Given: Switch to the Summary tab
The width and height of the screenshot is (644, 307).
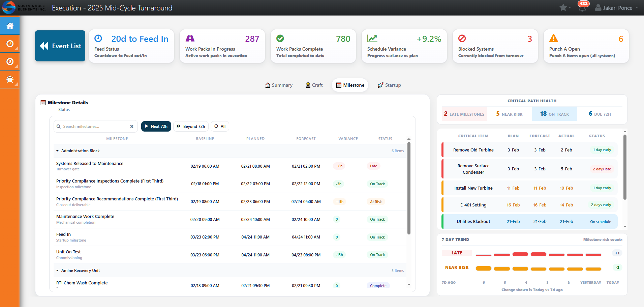Looking at the screenshot, I should click(x=279, y=85).
